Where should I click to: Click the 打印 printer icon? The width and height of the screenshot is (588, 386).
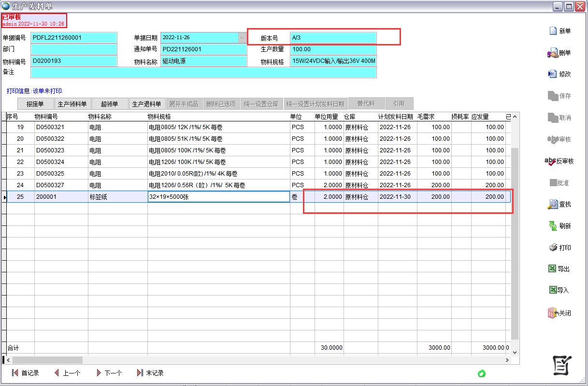click(x=553, y=248)
